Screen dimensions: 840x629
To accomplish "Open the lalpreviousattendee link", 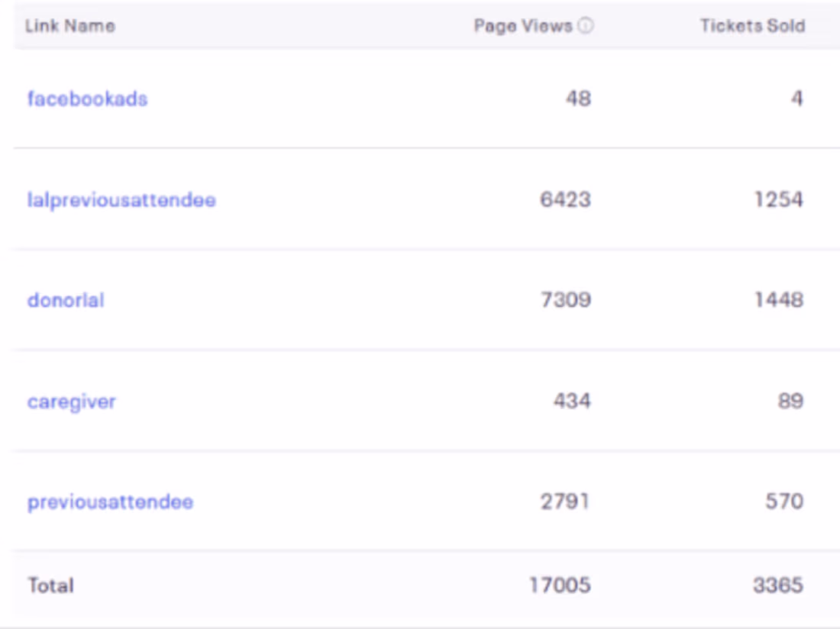I will point(121,200).
